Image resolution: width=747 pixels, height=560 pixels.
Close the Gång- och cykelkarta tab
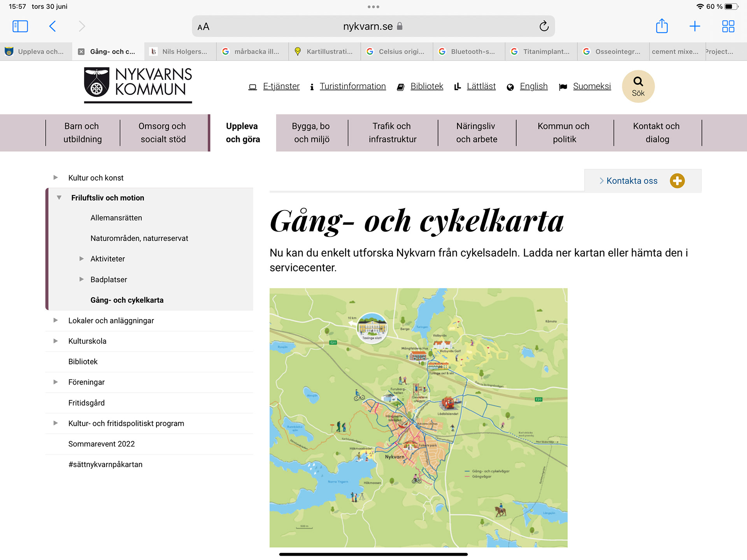(x=81, y=52)
